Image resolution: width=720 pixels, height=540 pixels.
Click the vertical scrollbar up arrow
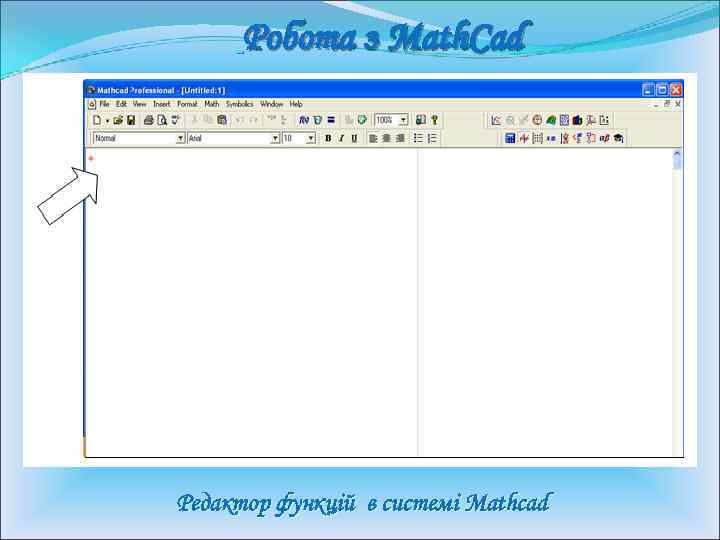pos(677,154)
